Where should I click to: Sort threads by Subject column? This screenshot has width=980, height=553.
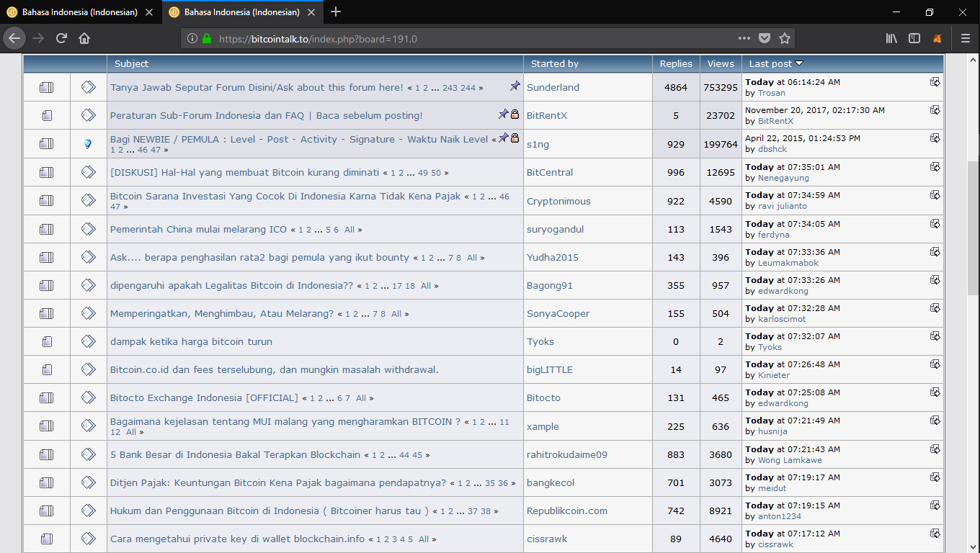tap(131, 63)
